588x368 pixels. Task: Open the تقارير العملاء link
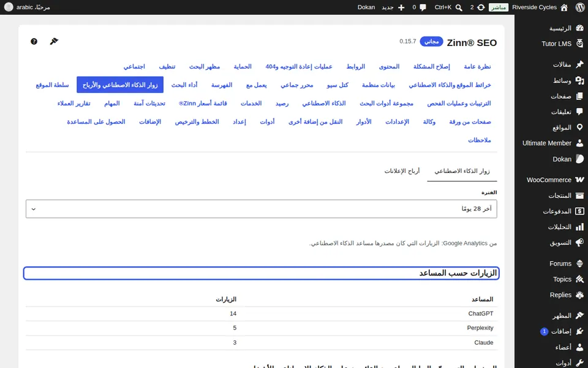[x=74, y=103]
